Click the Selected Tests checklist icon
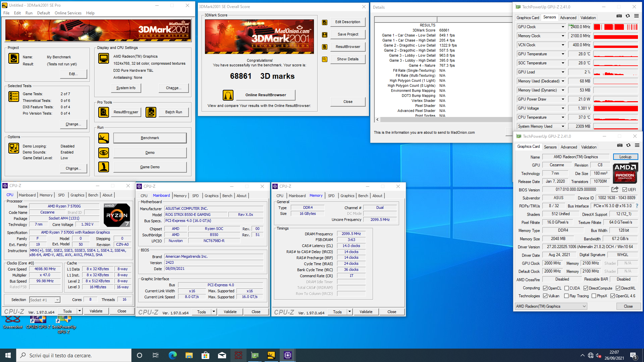 (14, 96)
